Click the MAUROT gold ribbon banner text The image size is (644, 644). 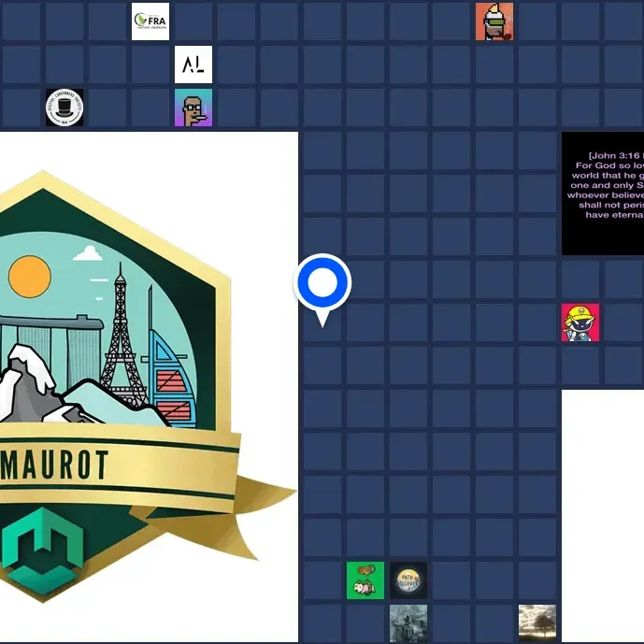pyautogui.click(x=56, y=465)
